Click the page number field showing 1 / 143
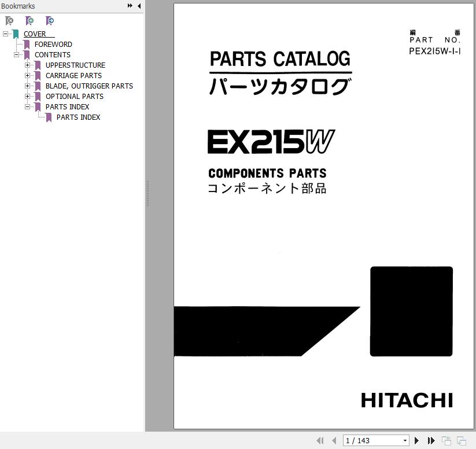476x449 pixels. pos(371,441)
